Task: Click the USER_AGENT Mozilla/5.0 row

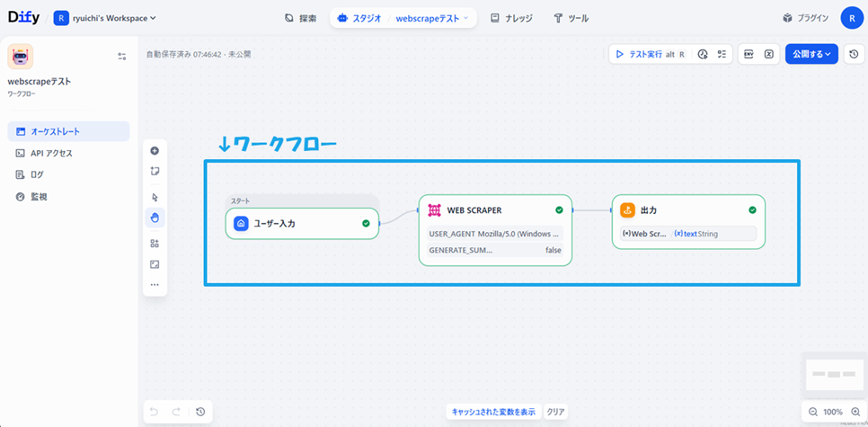Action: (495, 233)
